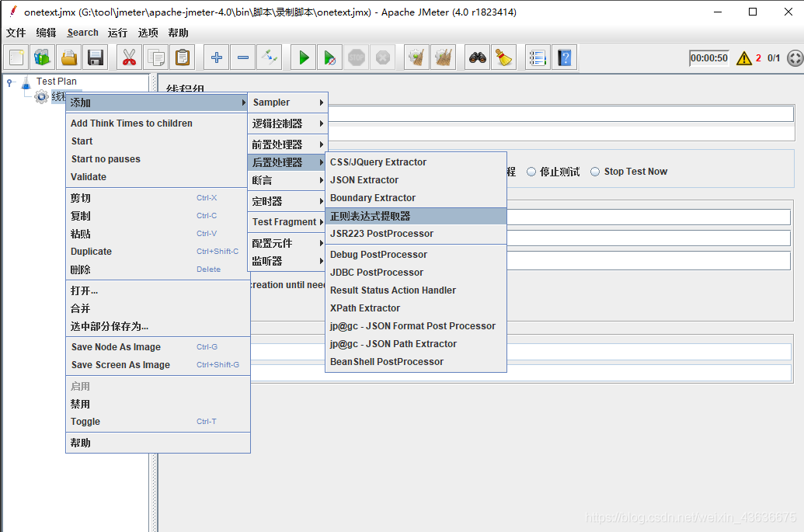The image size is (804, 532).
Task: Select Result Status Action Handler
Action: tap(416, 290)
